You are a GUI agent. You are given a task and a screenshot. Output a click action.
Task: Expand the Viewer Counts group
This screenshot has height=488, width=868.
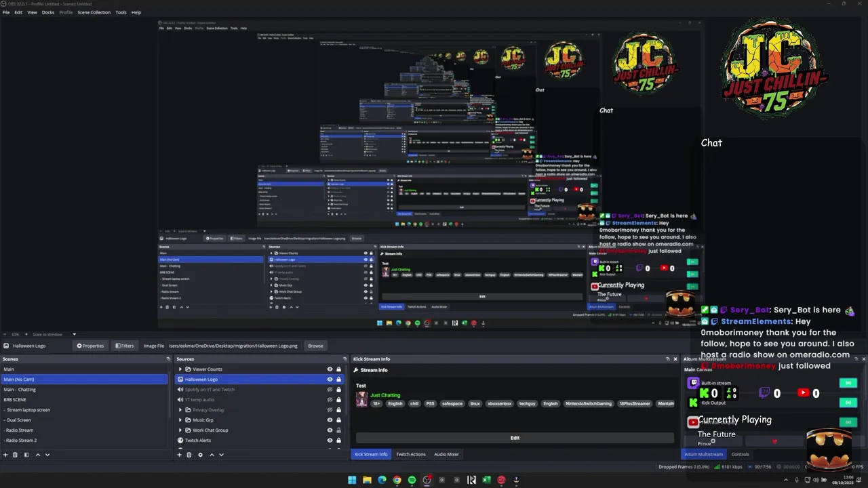[180, 369]
